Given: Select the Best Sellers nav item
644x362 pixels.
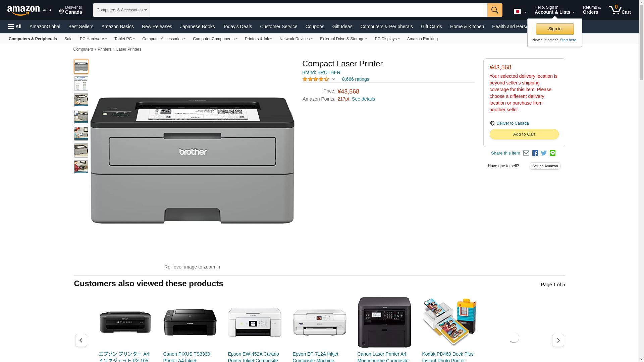Looking at the screenshot, I should [81, 26].
